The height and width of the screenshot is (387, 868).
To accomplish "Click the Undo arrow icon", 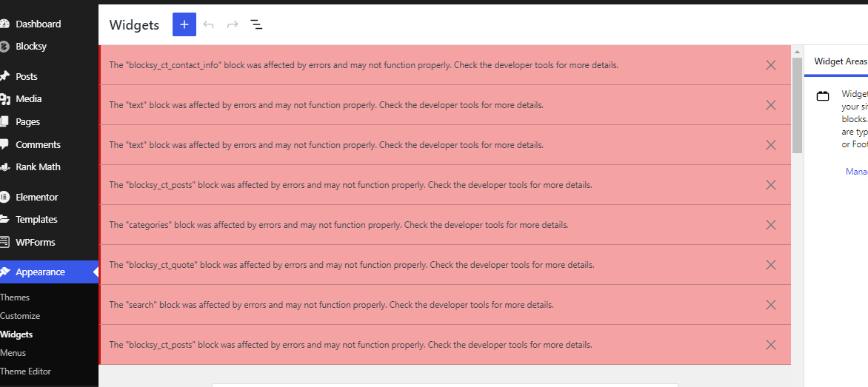I will [x=209, y=24].
